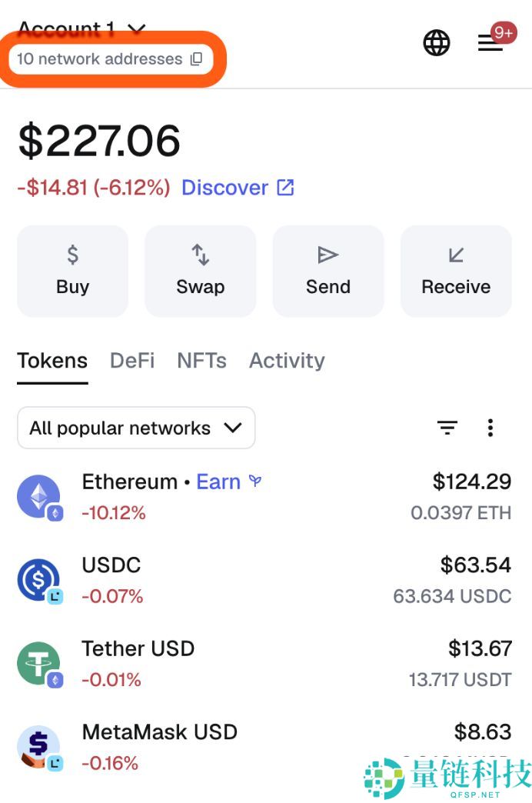This screenshot has width=532, height=803.
Task: Select the Send icon
Action: (x=328, y=254)
